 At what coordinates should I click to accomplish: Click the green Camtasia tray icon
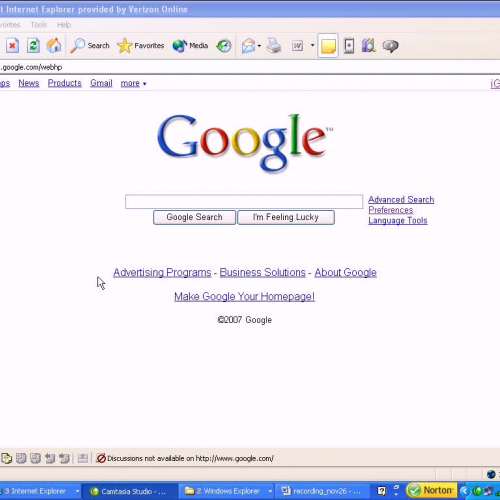[x=477, y=491]
